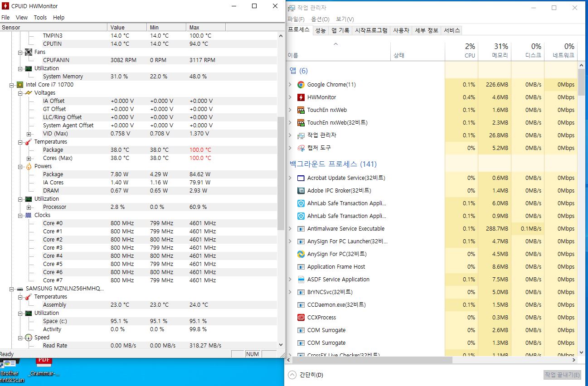This screenshot has height=386, width=588.
Task: Switch to the 성능 tab
Action: pyautogui.click(x=321, y=30)
